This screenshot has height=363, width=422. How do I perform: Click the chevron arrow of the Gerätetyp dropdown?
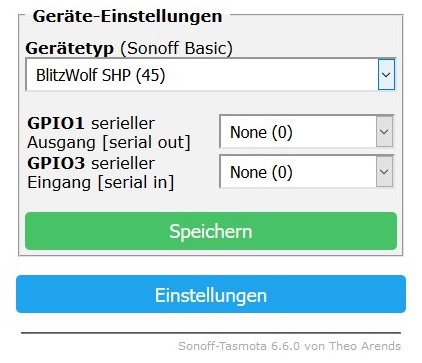[386, 75]
